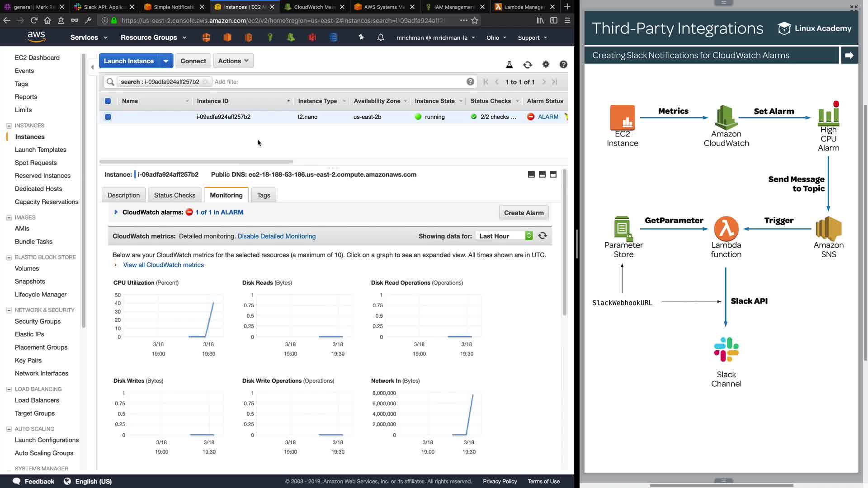Expand the CloudWatch alarms disclosure triangle

tap(116, 212)
